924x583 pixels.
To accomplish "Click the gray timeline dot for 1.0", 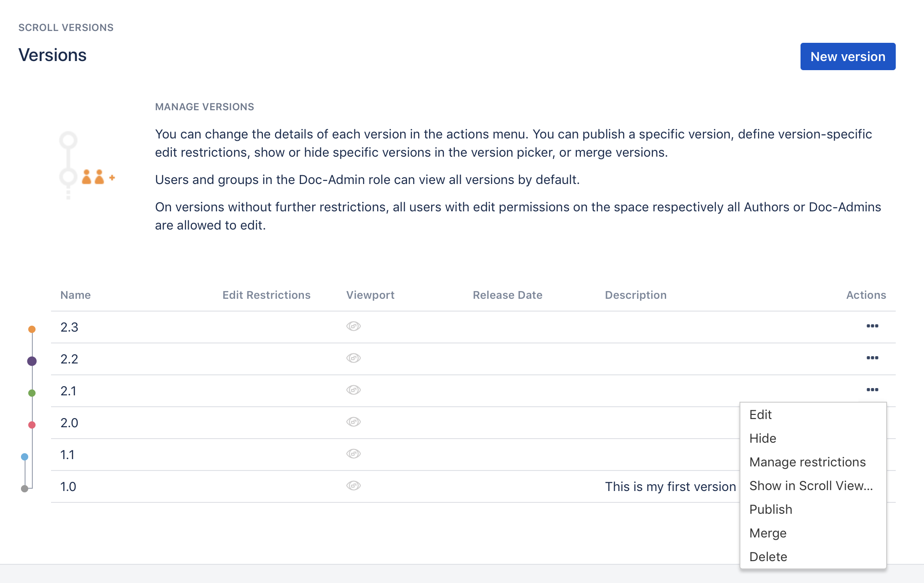I will coord(25,489).
